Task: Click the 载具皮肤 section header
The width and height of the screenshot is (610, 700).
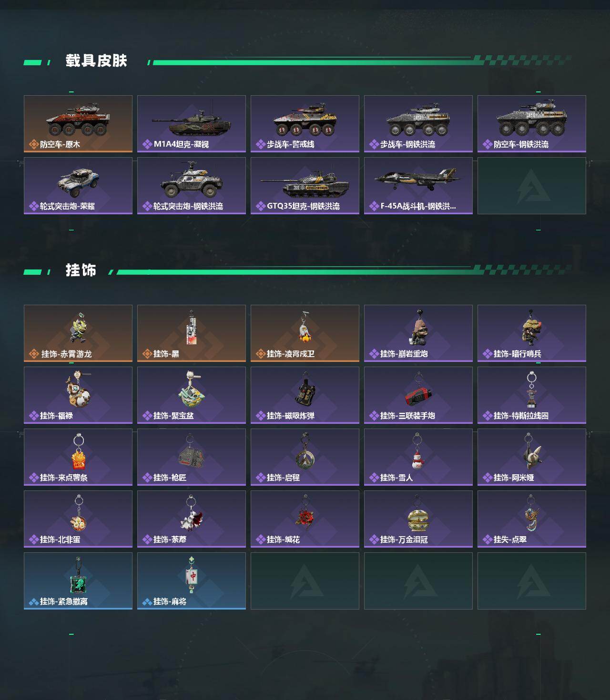Action: pos(96,61)
